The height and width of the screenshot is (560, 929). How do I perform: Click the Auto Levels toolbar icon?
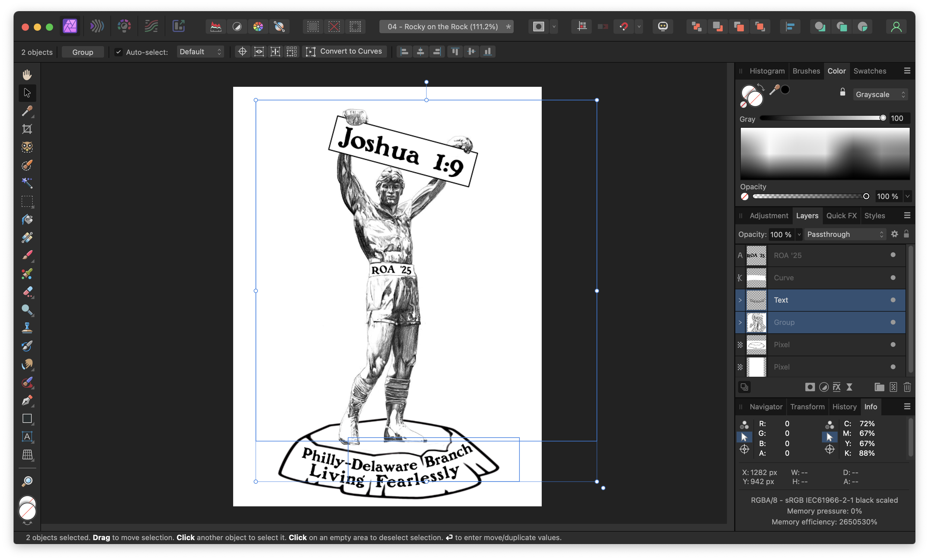pos(216,27)
